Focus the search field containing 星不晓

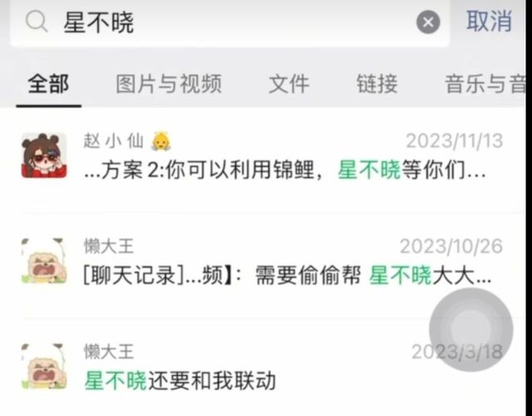[230, 22]
